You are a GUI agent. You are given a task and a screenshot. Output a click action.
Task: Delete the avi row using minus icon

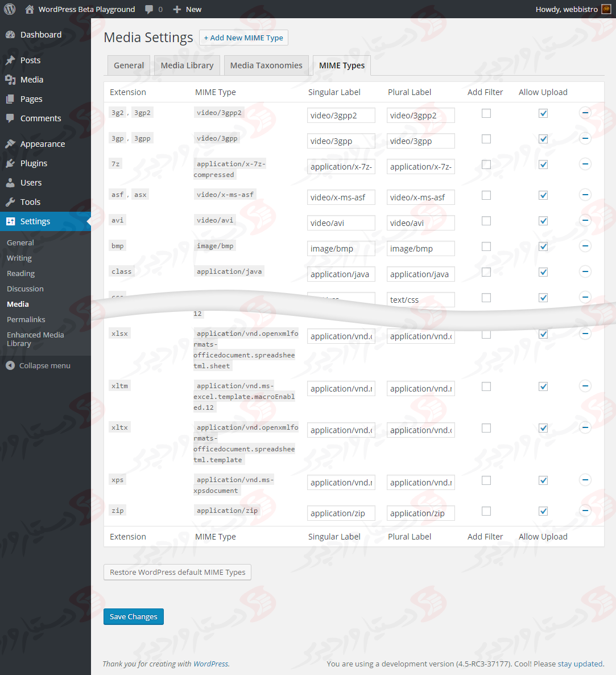click(585, 220)
